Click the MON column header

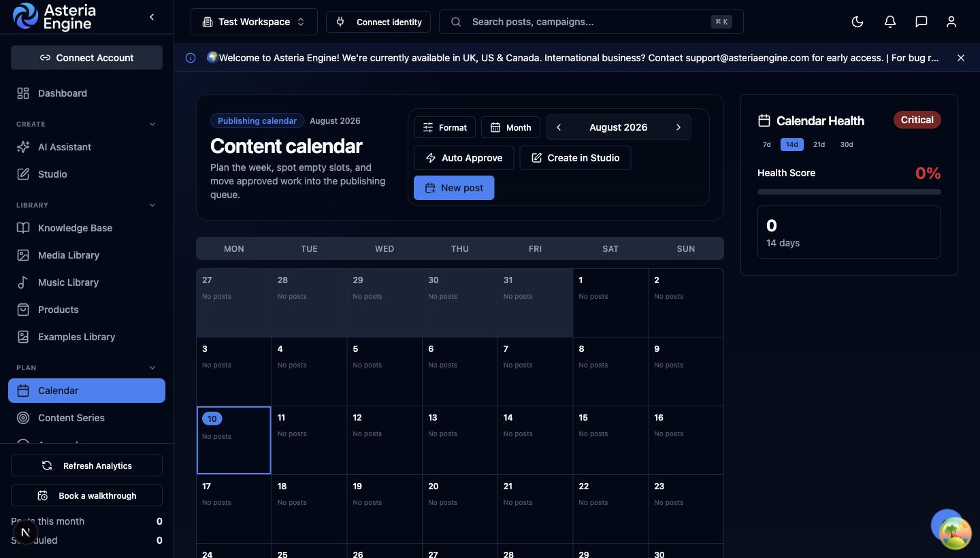[233, 248]
